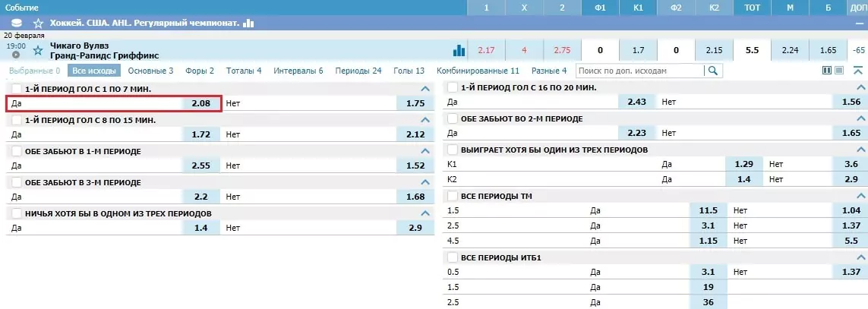Select total over odds 1.65
Viewport: 868px width, 309px height.
point(829,50)
